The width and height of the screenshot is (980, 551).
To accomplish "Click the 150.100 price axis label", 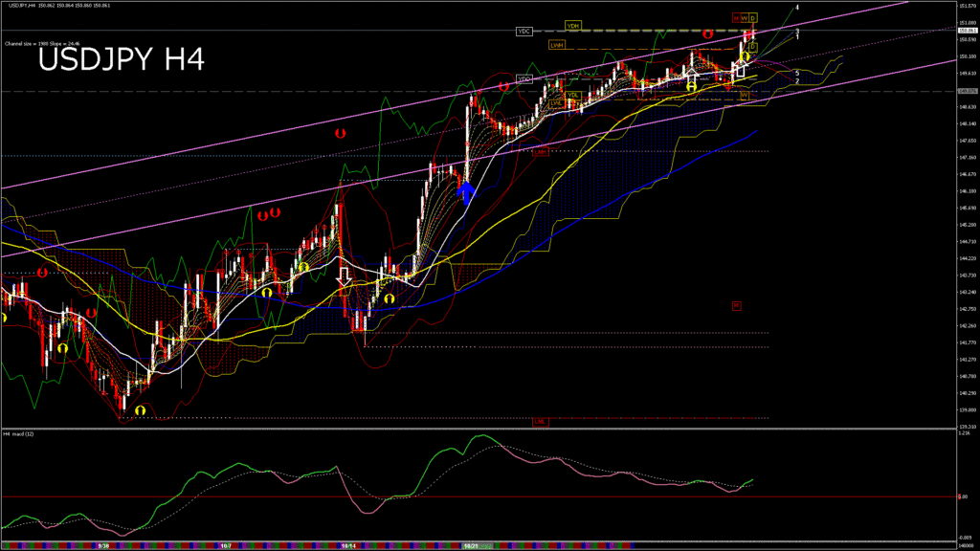I will (967, 56).
